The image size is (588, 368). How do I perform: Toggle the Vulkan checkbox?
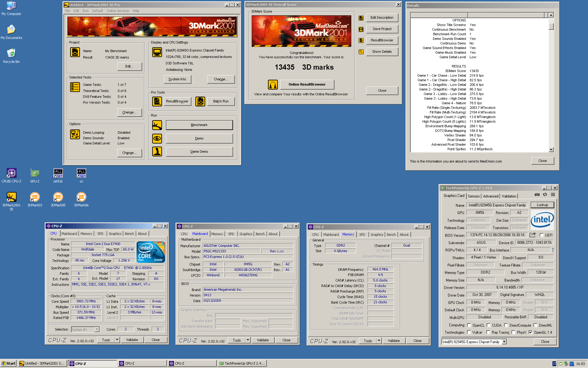click(x=469, y=332)
